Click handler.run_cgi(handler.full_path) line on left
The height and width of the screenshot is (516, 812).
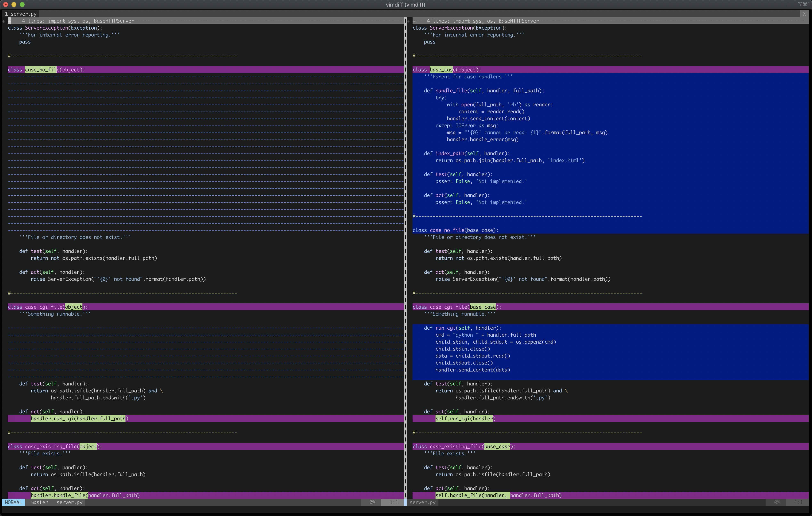[79, 419]
